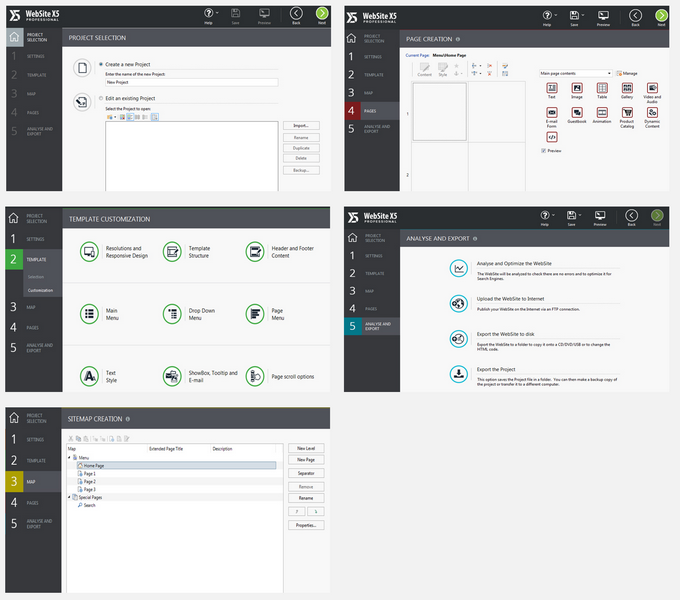The height and width of the screenshot is (600, 680).
Task: Click the new project name field
Action: click(192, 82)
